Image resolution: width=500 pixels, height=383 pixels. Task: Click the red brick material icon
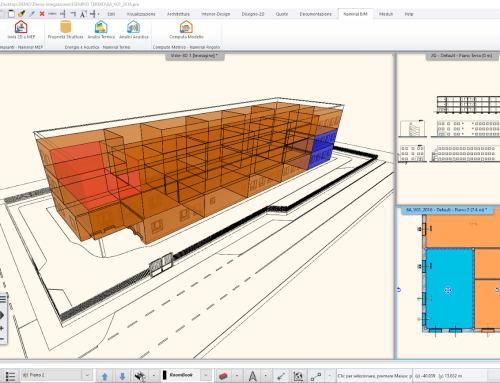223,376
